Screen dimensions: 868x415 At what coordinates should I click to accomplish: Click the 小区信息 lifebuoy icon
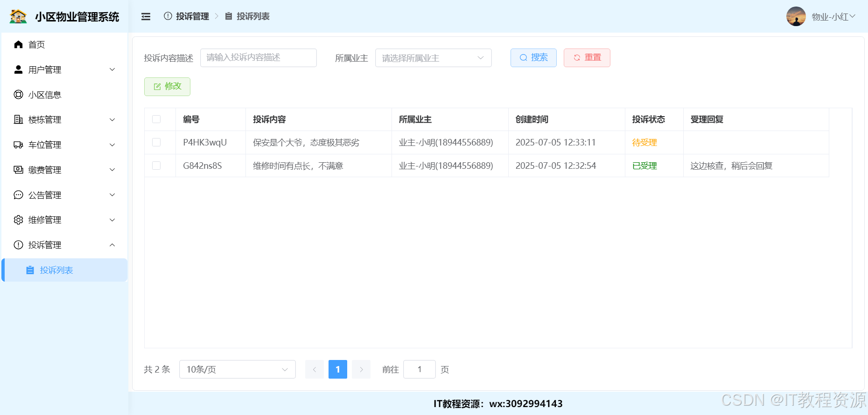coord(18,95)
